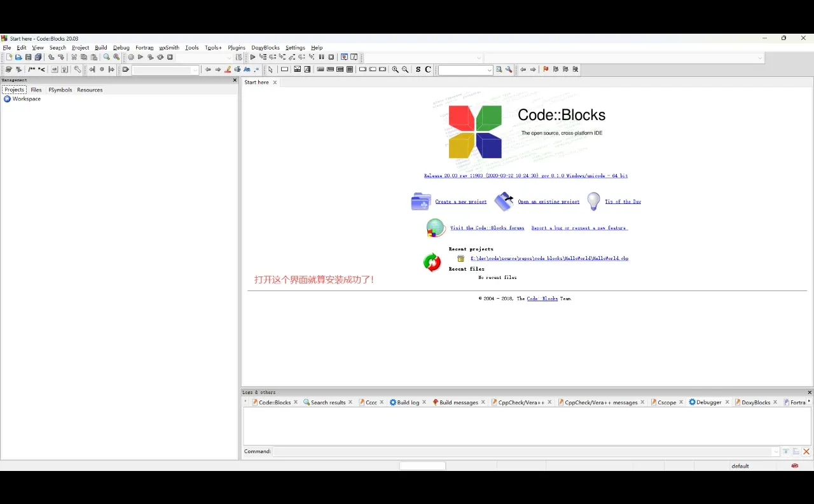Create a new file with the New icon
Screen dimensions: 814x504
(9, 57)
